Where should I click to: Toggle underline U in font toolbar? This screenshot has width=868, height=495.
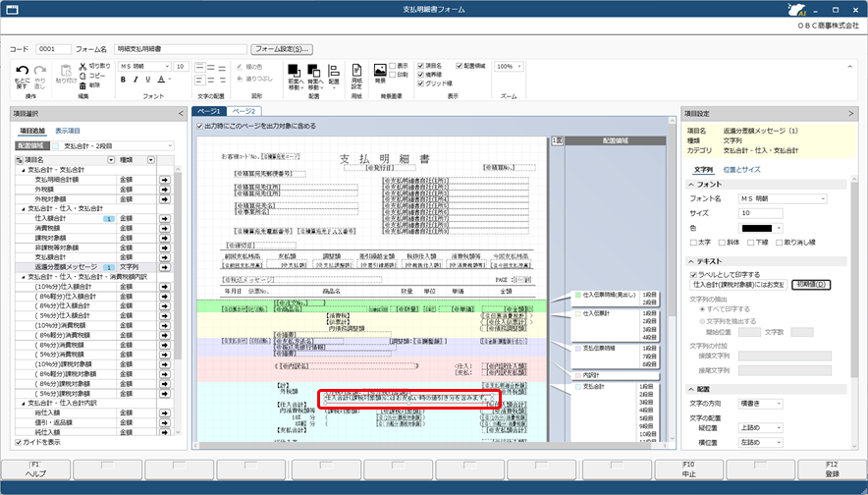tap(148, 80)
